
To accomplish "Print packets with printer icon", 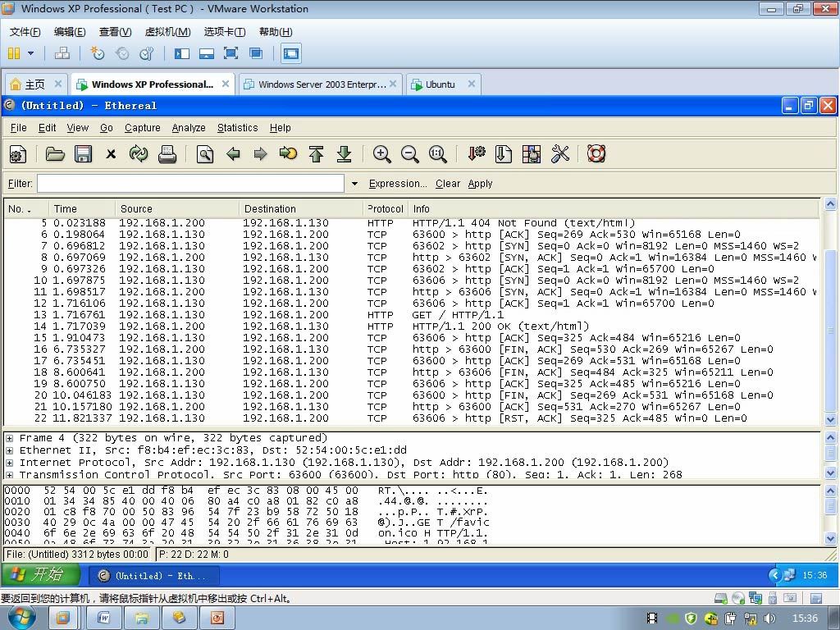I will pyautogui.click(x=167, y=154).
